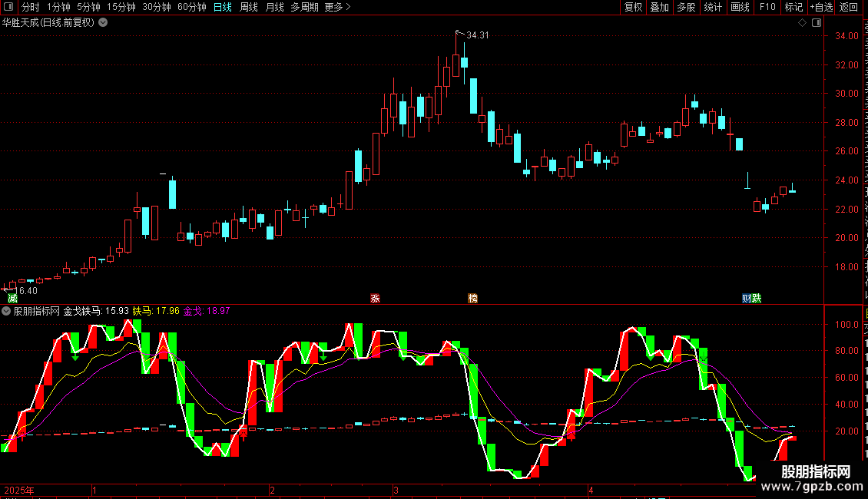Switch to 月线 monthly period
Viewport: 868px width, 499px height.
(x=274, y=7)
